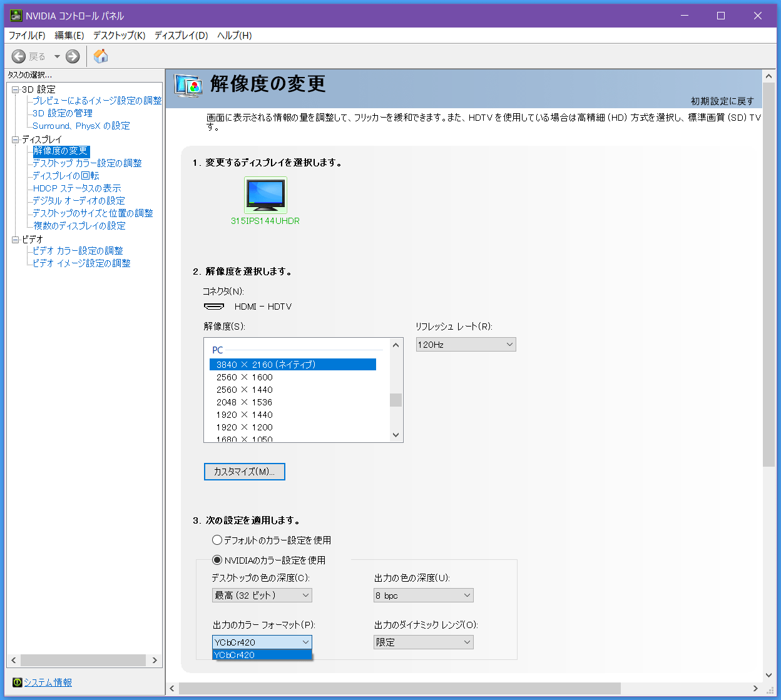Viewport: 781px width, 700px height.
Task: Select デフォルトのカラー設定を使用 radio button
Action: click(x=217, y=540)
